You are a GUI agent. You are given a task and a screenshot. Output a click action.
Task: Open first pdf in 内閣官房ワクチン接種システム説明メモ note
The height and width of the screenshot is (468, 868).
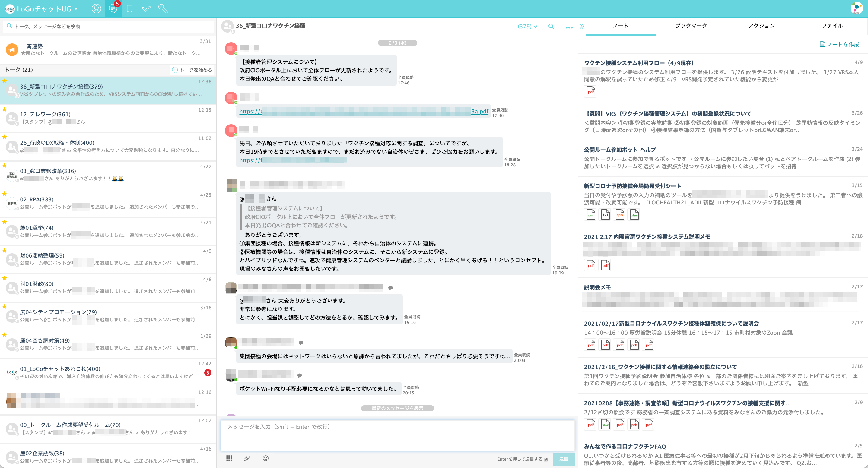click(591, 265)
